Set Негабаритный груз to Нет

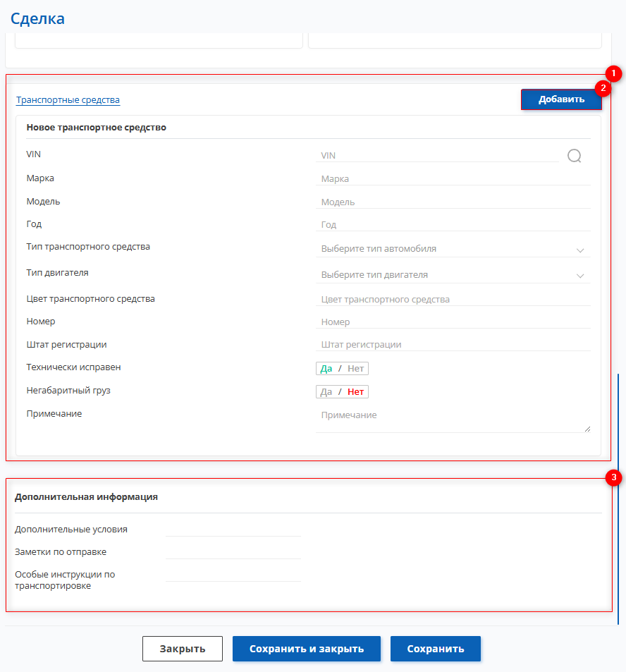click(x=355, y=392)
